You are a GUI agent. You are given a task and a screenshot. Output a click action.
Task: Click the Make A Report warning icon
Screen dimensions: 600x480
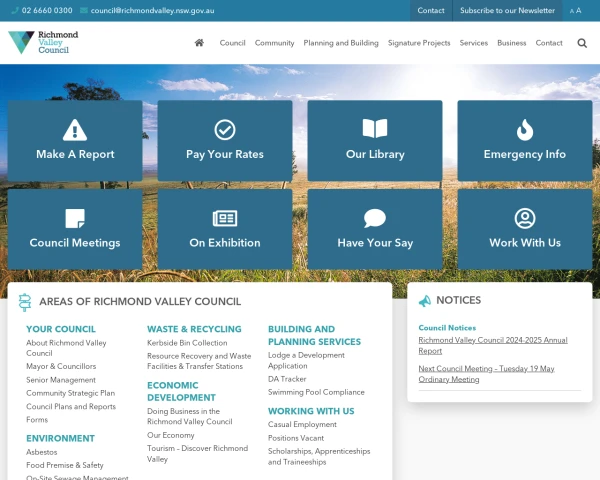click(75, 130)
